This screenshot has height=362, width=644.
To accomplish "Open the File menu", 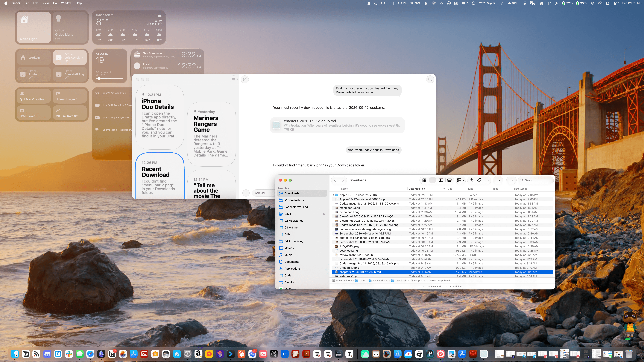I will point(27,3).
